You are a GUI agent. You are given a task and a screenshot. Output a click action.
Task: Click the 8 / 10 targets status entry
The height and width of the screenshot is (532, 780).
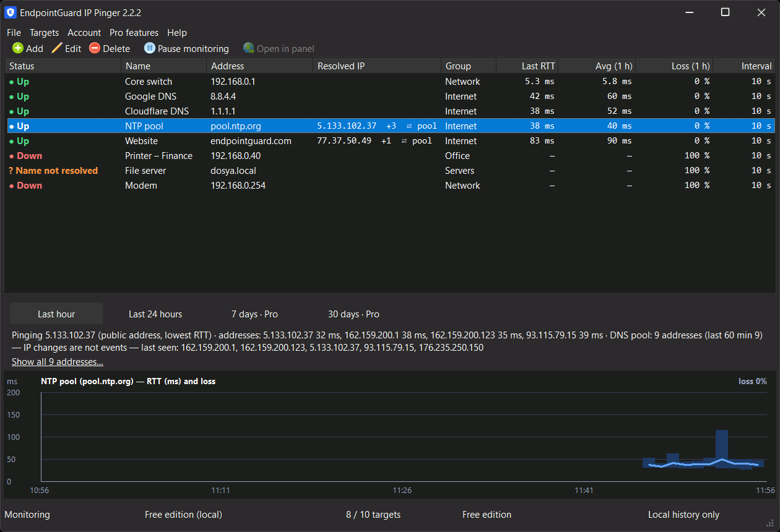(373, 515)
